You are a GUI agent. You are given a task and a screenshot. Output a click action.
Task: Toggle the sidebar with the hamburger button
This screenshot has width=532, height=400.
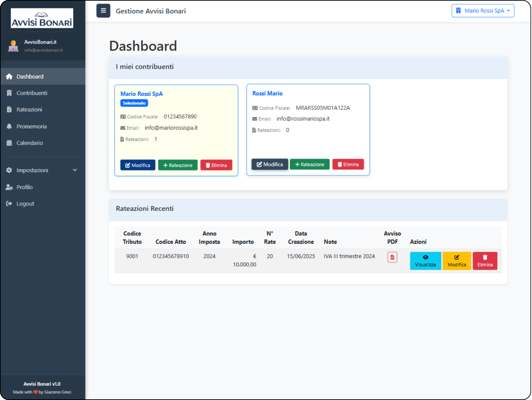point(103,11)
